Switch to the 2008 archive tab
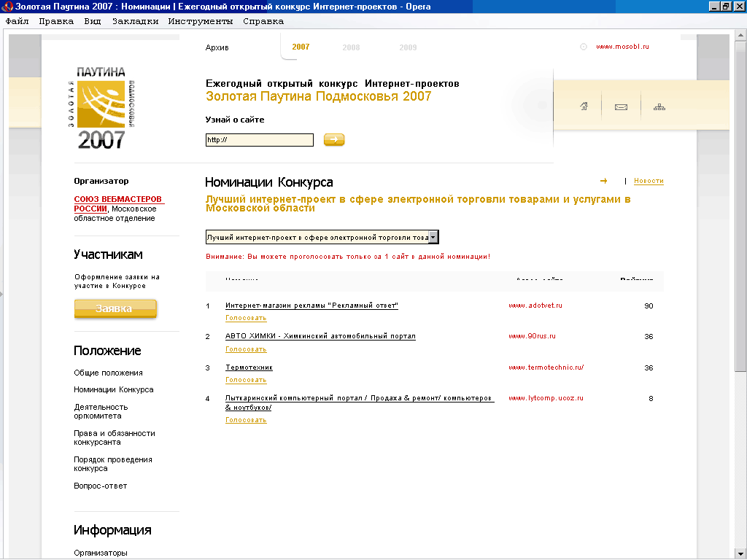Image resolution: width=747 pixels, height=560 pixels. (351, 47)
